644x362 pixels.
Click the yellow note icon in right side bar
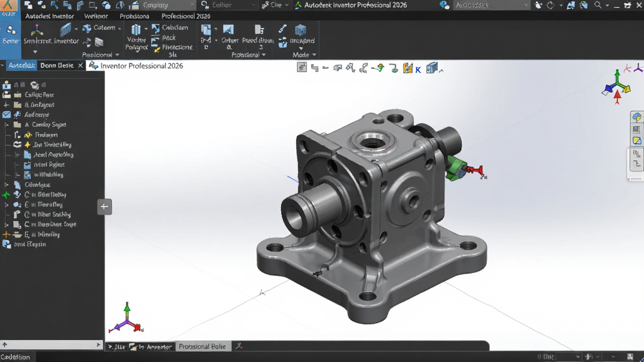[x=636, y=141]
